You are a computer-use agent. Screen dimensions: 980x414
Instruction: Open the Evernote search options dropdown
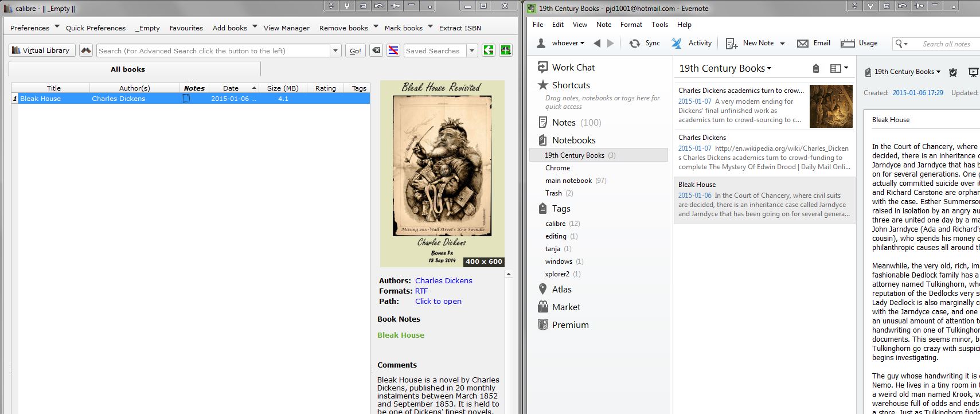click(901, 44)
